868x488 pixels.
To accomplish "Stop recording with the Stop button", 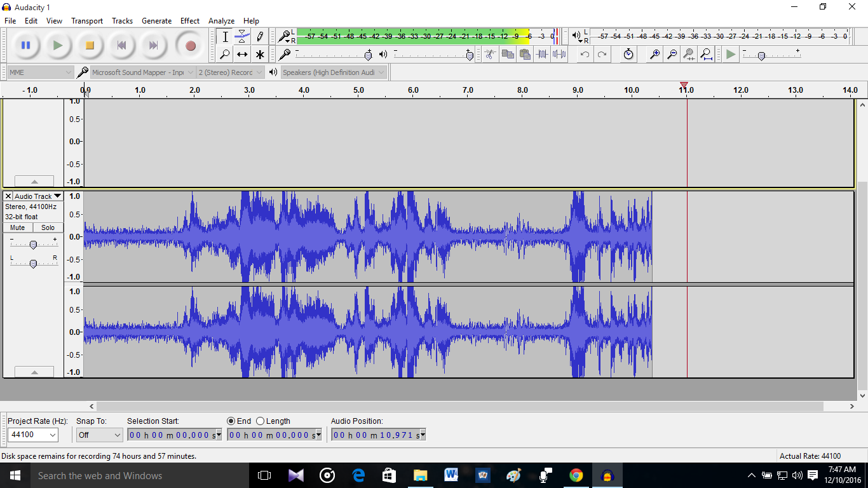I will pyautogui.click(x=90, y=45).
